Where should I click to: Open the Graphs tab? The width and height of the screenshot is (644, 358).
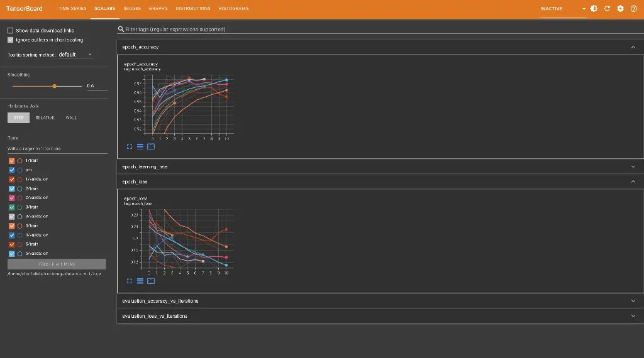click(158, 9)
